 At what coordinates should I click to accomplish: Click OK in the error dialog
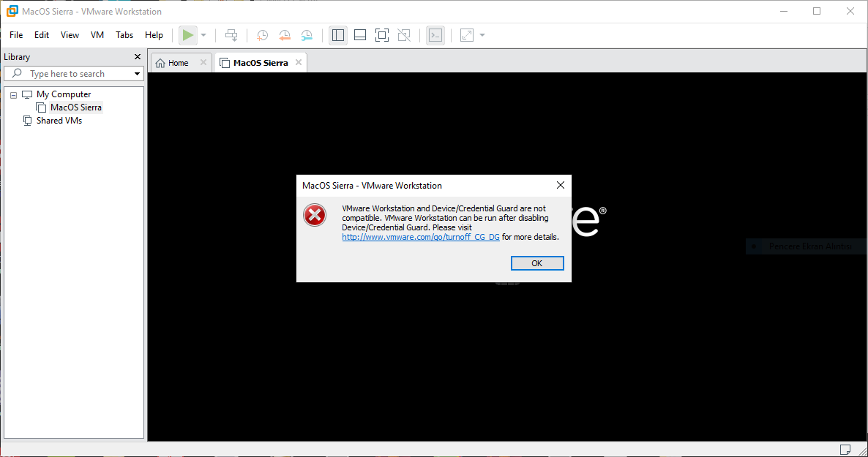coord(537,263)
